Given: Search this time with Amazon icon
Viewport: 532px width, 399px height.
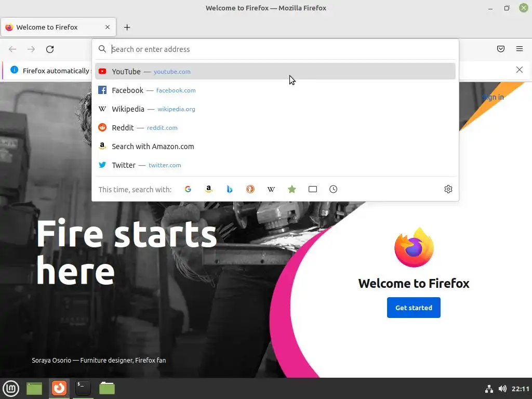Looking at the screenshot, I should coord(209,189).
